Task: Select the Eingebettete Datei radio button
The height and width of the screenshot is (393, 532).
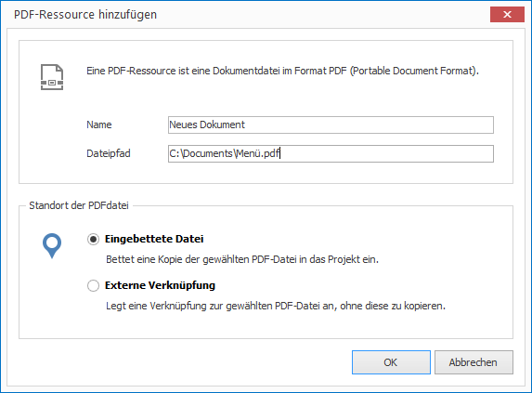Action: tap(93, 240)
